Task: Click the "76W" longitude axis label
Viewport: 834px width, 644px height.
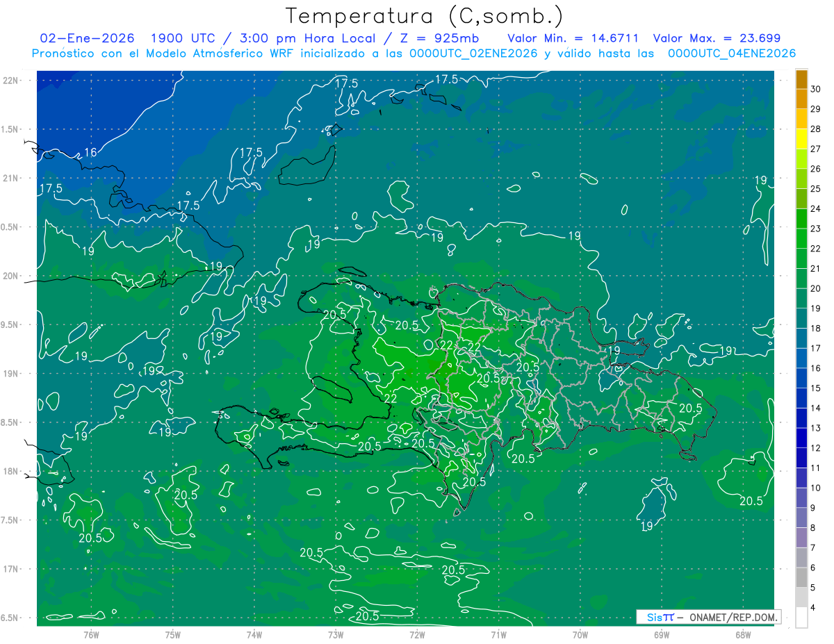Action: pos(91,635)
